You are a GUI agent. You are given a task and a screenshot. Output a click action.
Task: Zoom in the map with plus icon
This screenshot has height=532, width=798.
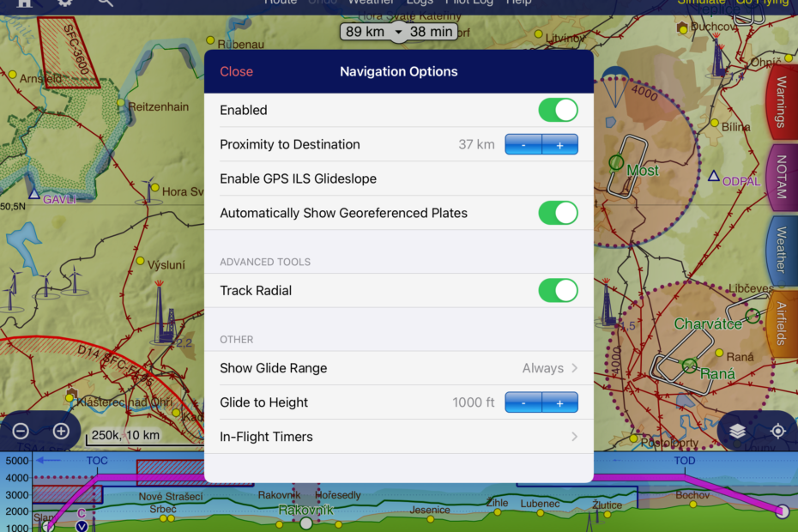61,432
